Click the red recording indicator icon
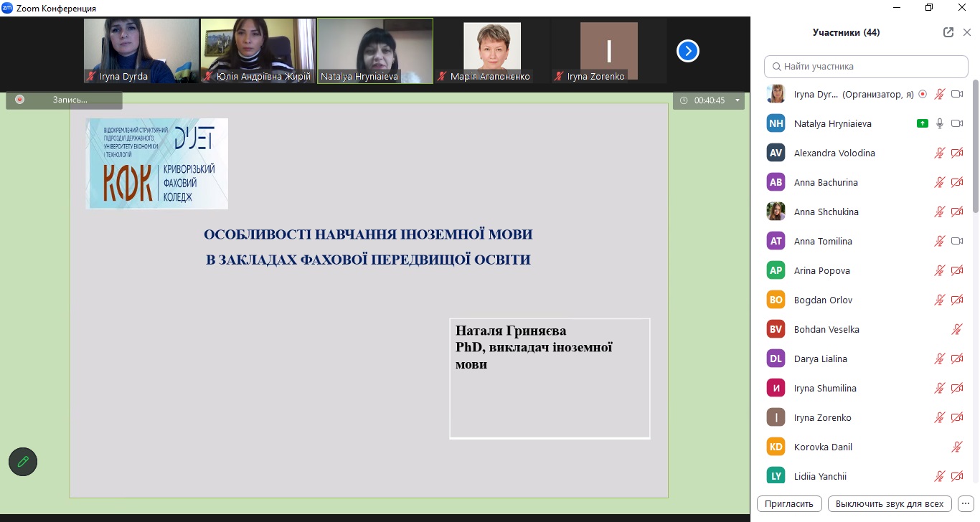Viewport: 980px width, 522px height. tap(19, 100)
